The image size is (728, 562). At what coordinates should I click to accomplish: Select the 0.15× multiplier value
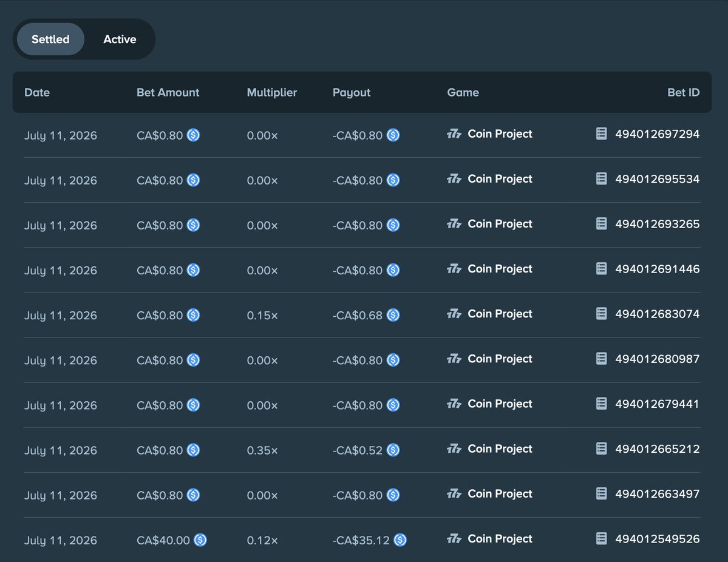pyautogui.click(x=262, y=316)
